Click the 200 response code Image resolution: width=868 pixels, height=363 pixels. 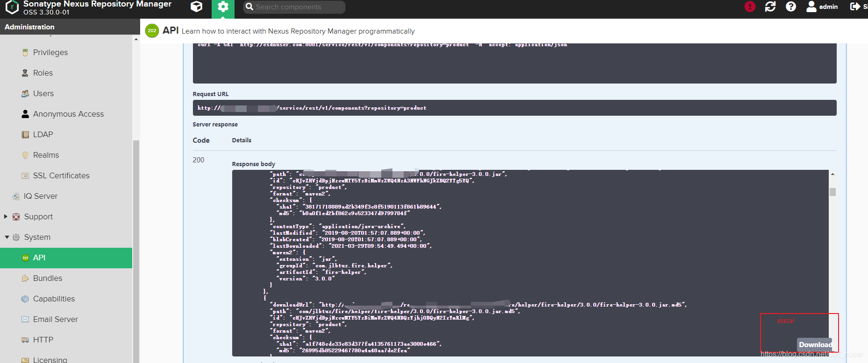tap(199, 160)
